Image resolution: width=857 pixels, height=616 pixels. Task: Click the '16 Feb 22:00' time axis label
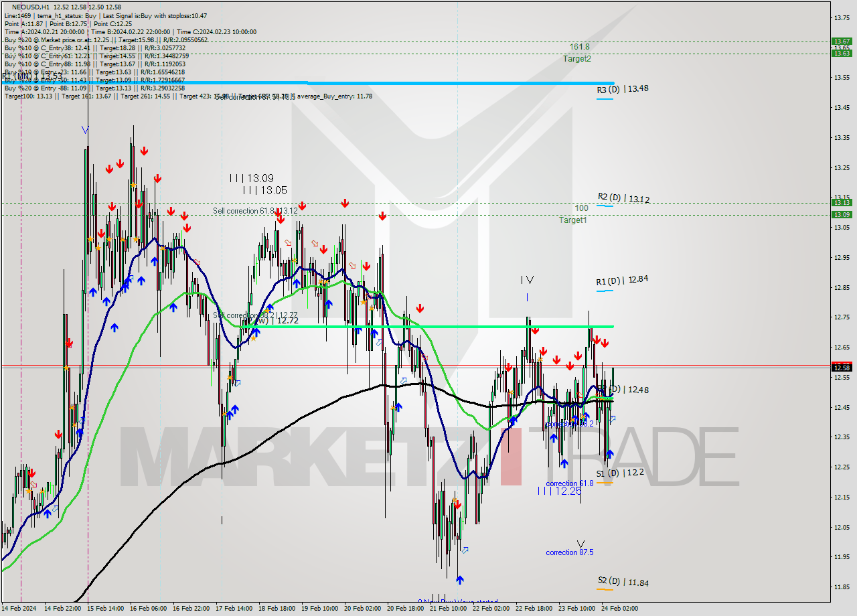(192, 609)
